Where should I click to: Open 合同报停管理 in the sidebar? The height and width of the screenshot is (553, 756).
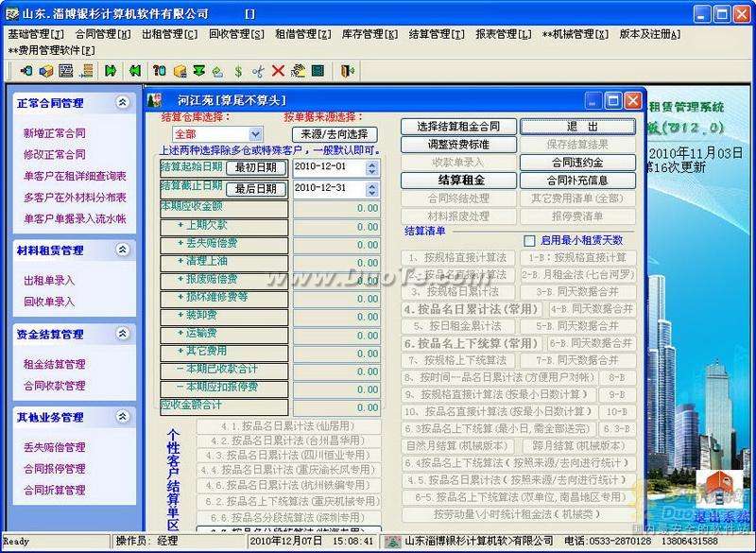(55, 468)
